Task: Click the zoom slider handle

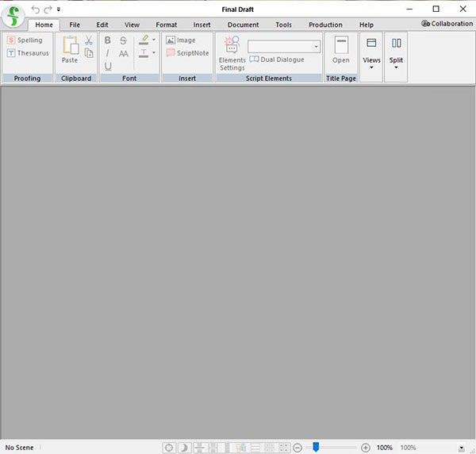Action: (316, 448)
